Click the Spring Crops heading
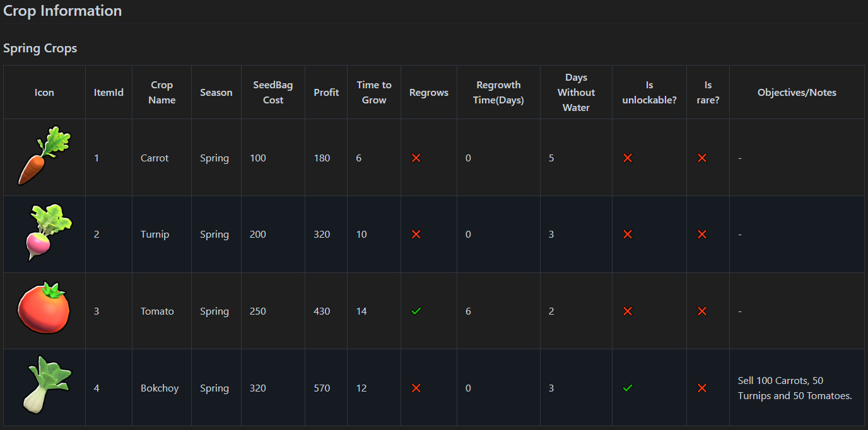Image resolution: width=868 pixels, height=430 pixels. click(x=40, y=49)
